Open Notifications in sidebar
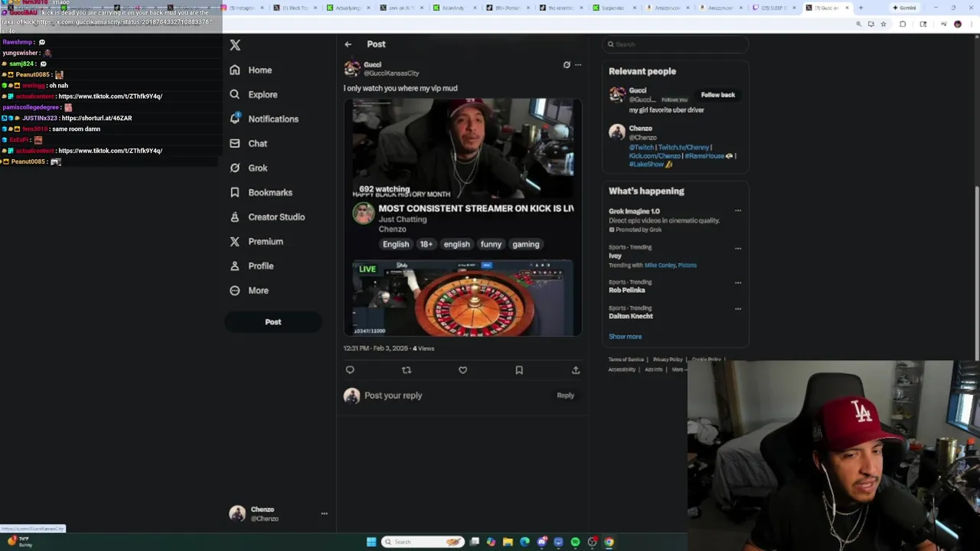 [x=264, y=119]
